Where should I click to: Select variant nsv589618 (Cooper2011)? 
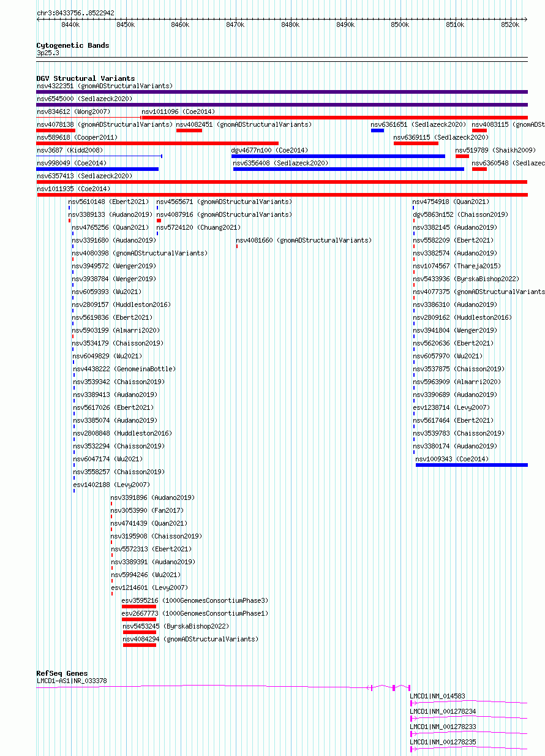tap(77, 137)
